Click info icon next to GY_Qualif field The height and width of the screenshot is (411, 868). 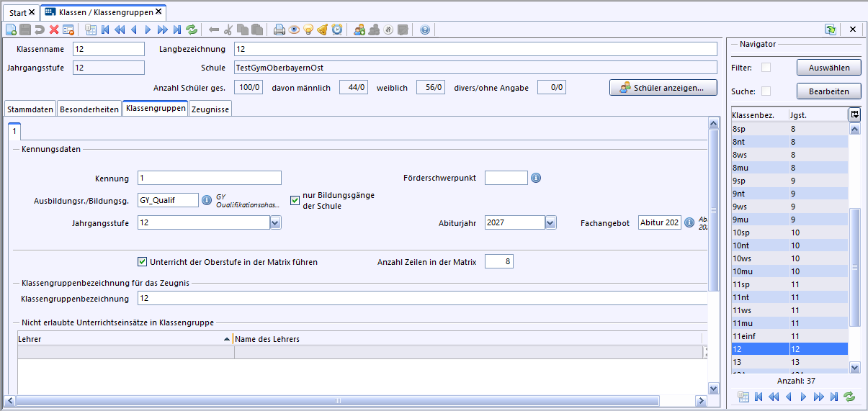tap(207, 200)
